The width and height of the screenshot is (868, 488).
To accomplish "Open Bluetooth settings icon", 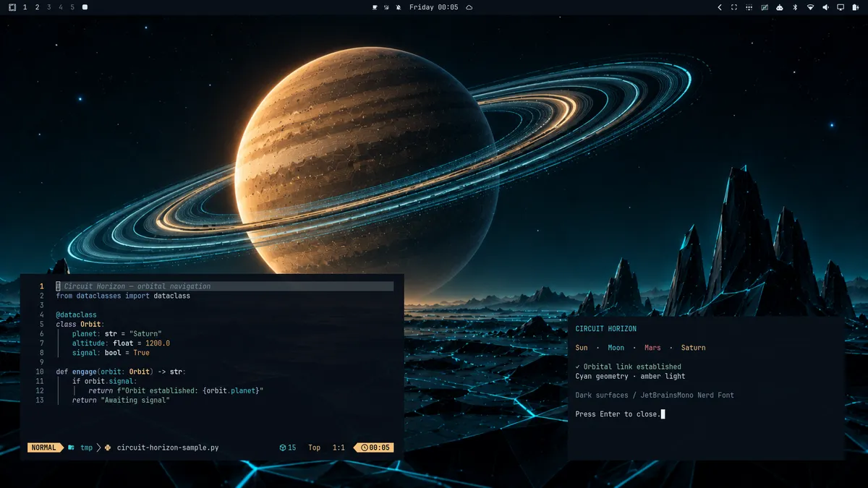I will (x=795, y=7).
